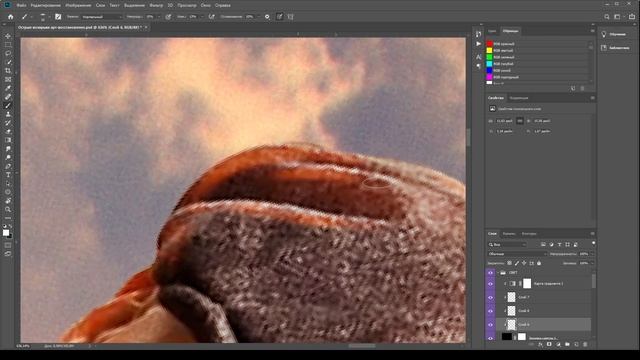Open the Окно menu
640x360 pixels.
point(206,5)
